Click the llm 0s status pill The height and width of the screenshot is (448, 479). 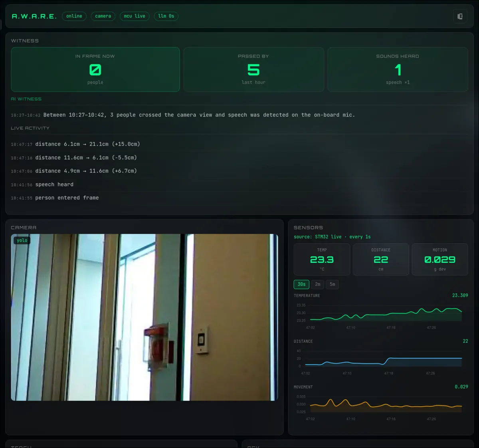tap(166, 16)
